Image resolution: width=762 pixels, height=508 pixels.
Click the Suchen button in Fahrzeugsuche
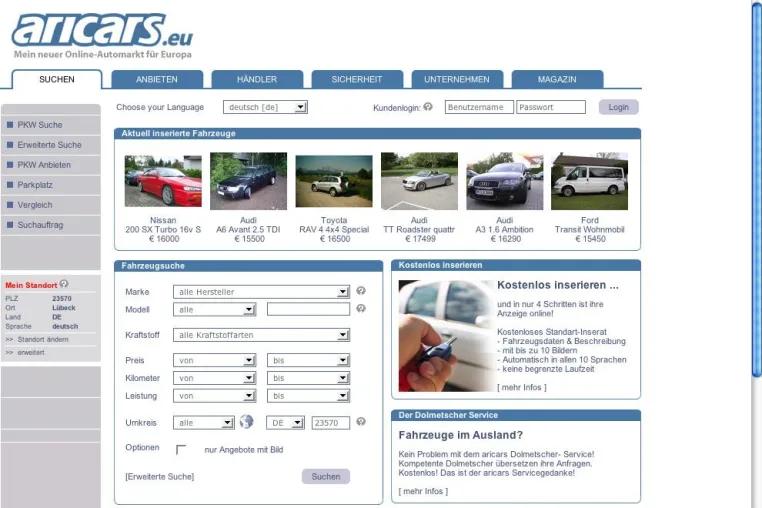click(326, 476)
